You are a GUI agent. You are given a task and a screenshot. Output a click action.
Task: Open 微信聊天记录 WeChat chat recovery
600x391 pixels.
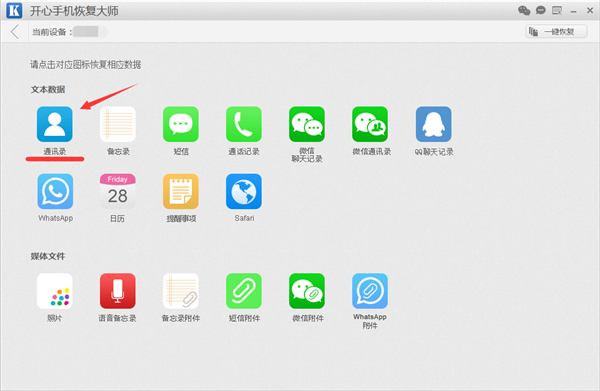coord(307,124)
